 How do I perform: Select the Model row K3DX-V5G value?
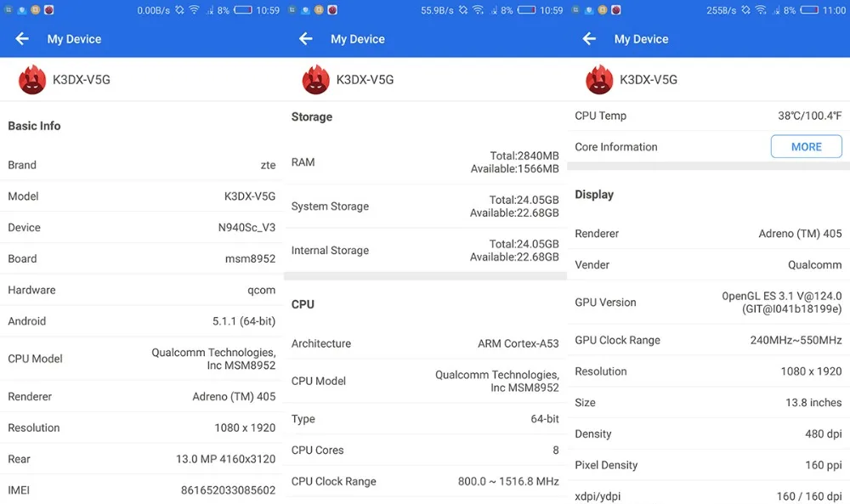point(250,196)
